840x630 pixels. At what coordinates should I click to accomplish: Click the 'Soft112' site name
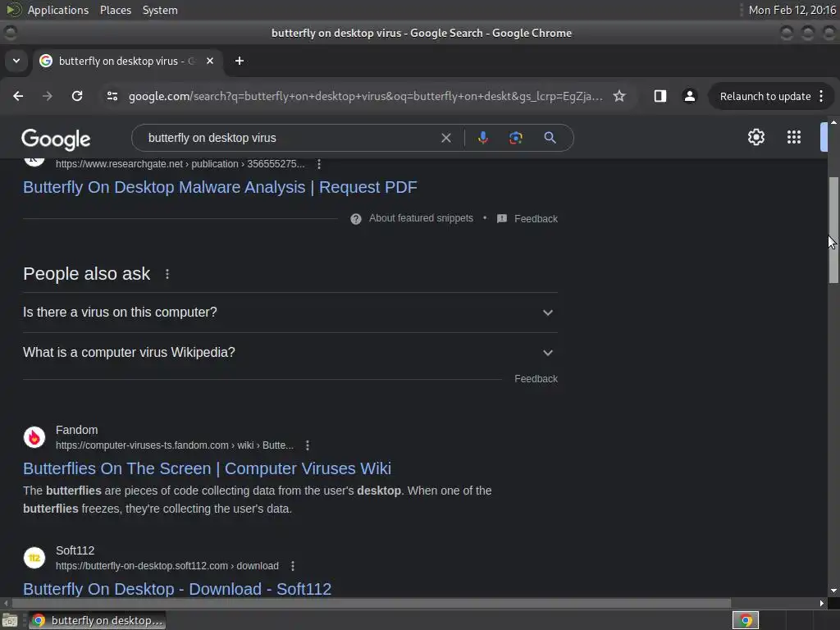[75, 550]
